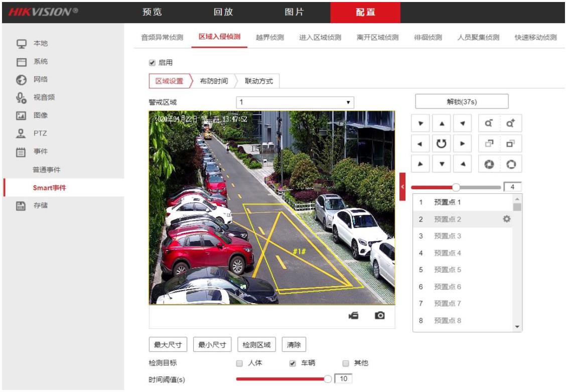This screenshot has height=392, width=567.
Task: Collapse the PTZ panel with the red arrow
Action: click(x=402, y=187)
